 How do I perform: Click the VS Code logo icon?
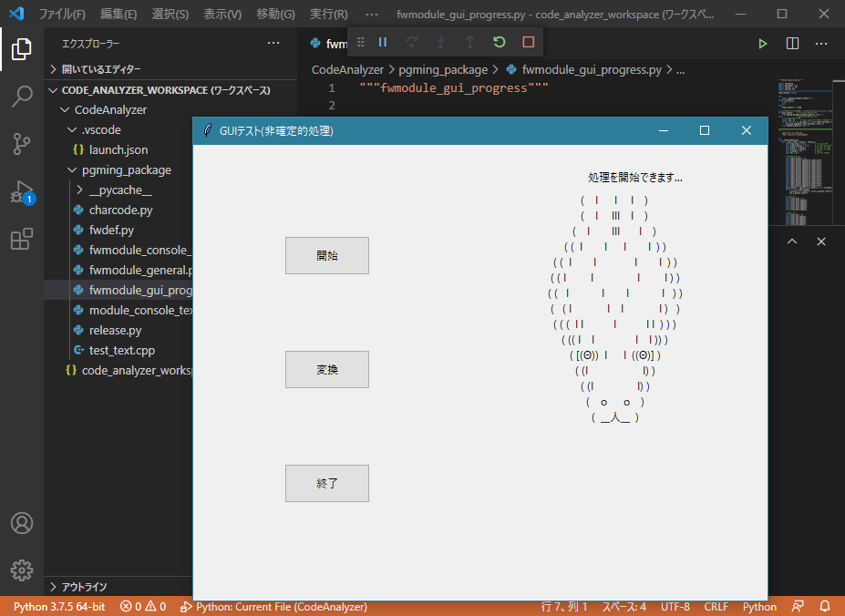pyautogui.click(x=16, y=14)
